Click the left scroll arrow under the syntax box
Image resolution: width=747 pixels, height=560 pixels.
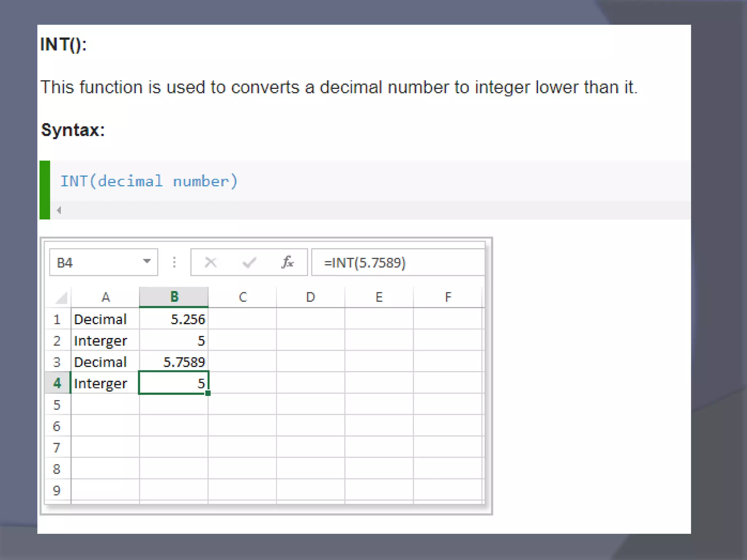point(59,210)
